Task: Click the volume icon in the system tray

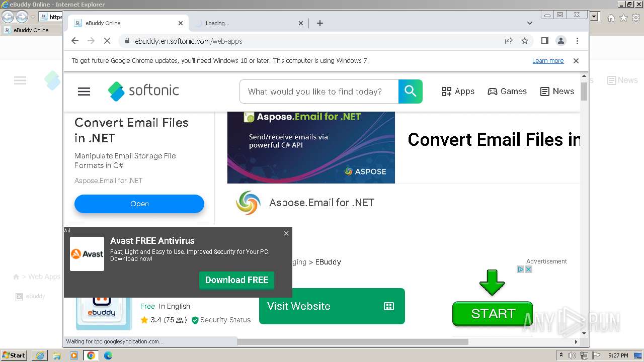Action: 573,355
